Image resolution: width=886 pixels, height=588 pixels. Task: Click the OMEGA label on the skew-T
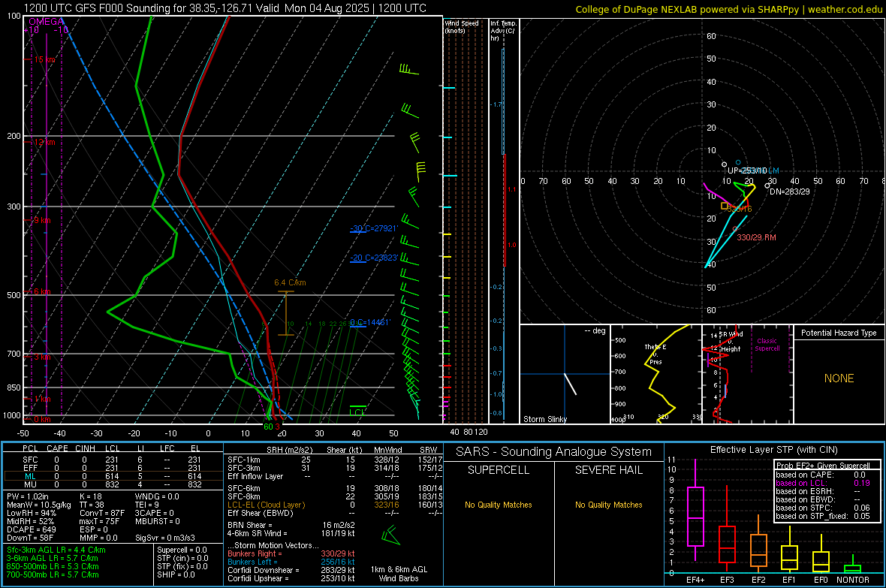point(47,22)
